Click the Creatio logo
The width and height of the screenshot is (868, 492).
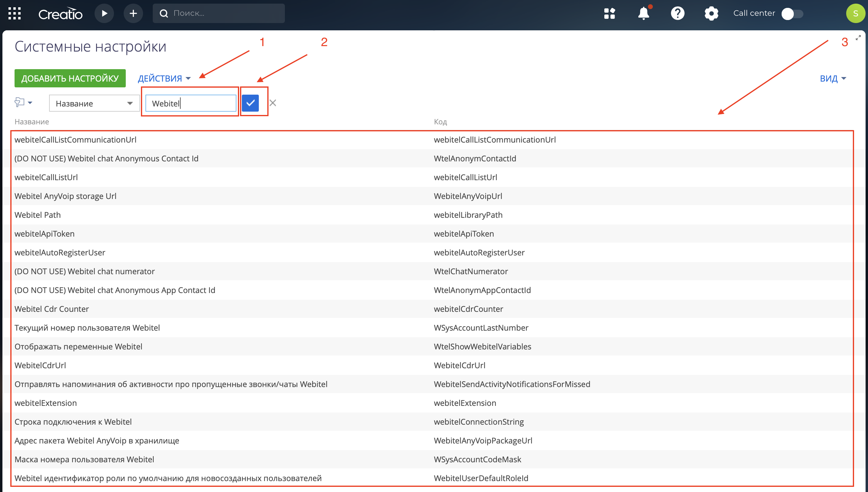tap(60, 14)
